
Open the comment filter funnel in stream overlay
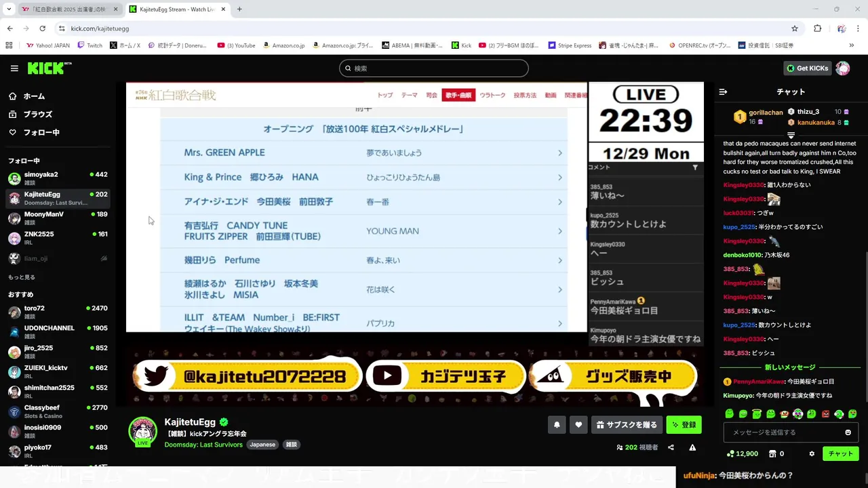(695, 167)
